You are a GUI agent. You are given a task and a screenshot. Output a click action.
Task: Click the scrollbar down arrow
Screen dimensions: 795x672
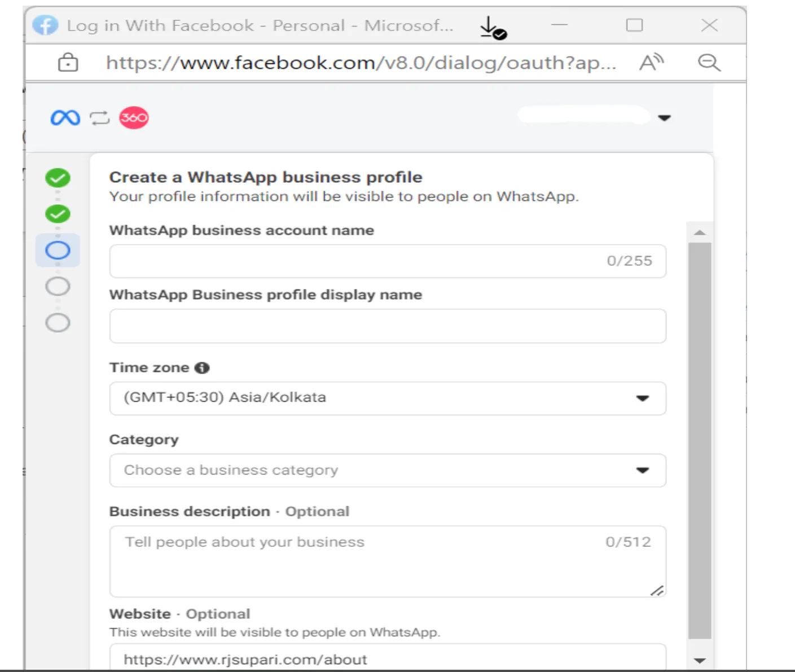click(x=700, y=660)
